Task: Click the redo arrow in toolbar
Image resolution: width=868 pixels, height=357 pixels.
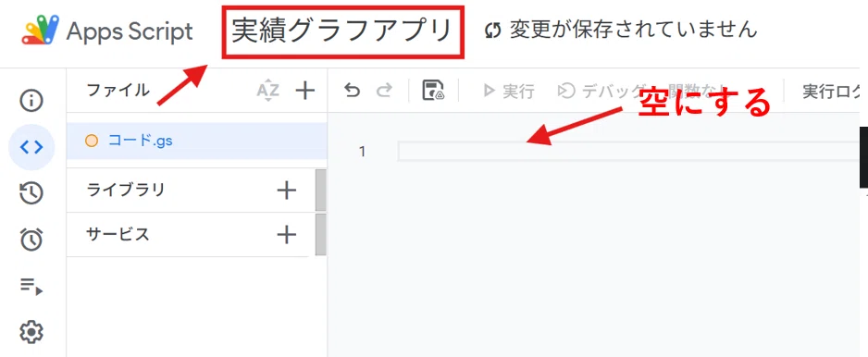Action: click(x=384, y=91)
